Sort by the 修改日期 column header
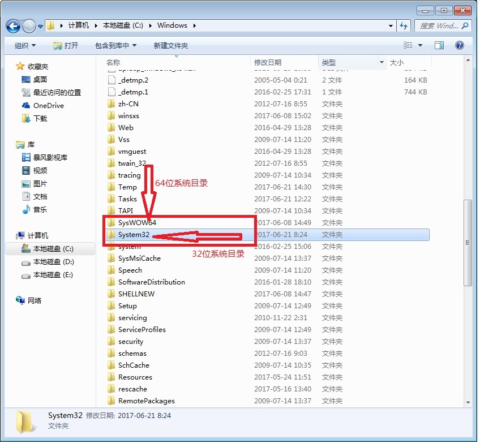Viewport: 480px width, 448px height. coord(268,62)
